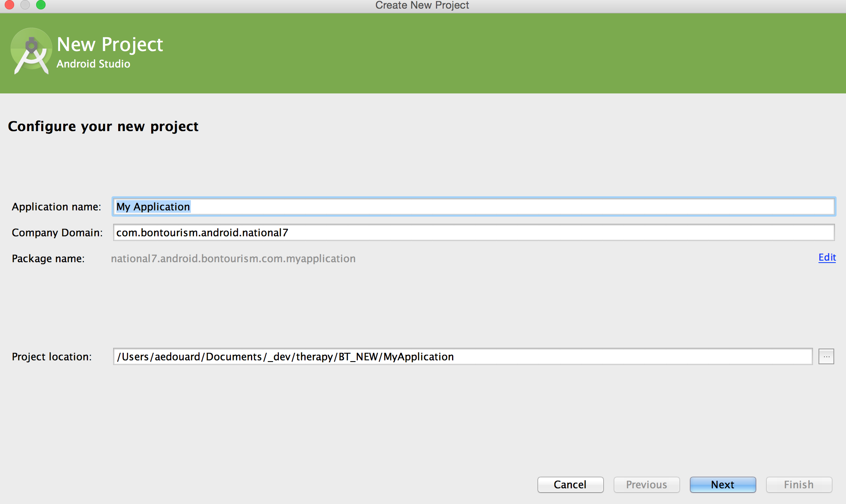Image resolution: width=846 pixels, height=504 pixels.
Task: Click the 'Configure your new project' heading
Action: (x=103, y=126)
